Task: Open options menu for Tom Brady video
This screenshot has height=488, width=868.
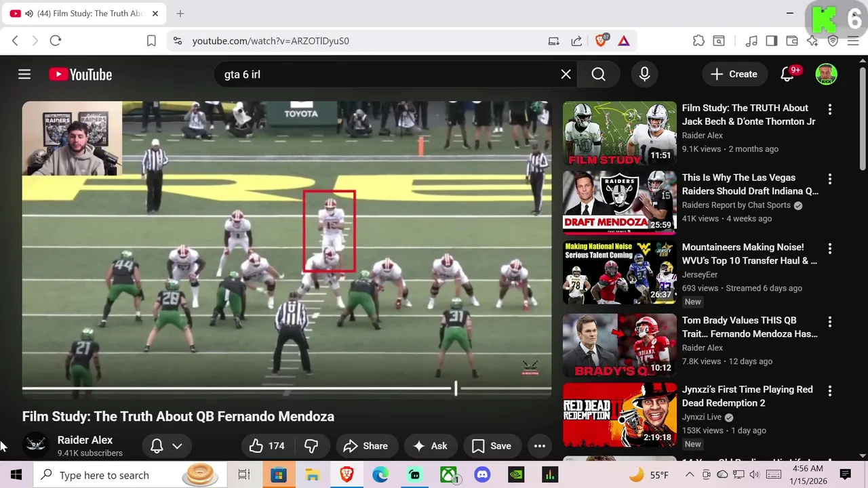Action: click(x=829, y=321)
